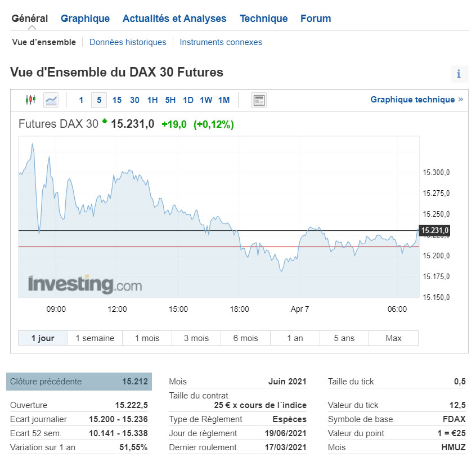Click the current price marker 15.231,0 on axis
Image resolution: width=476 pixels, height=466 pixels.
point(434,230)
